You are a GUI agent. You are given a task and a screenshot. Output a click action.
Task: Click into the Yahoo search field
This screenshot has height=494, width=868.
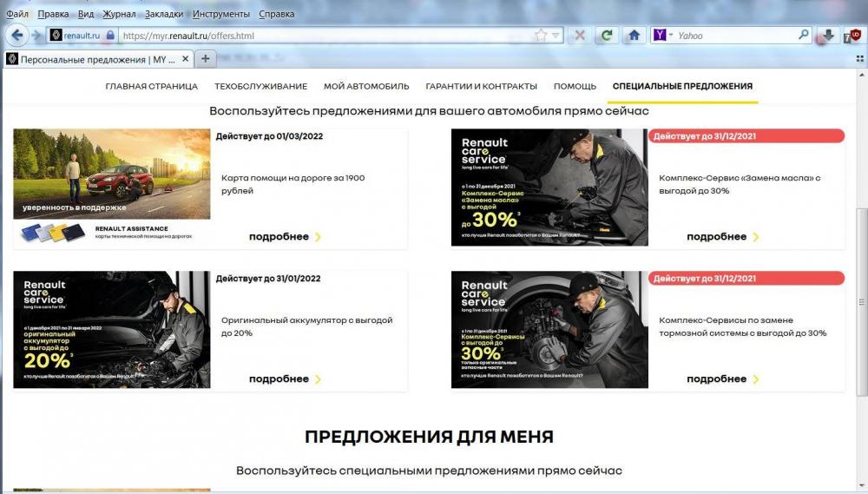click(736, 36)
